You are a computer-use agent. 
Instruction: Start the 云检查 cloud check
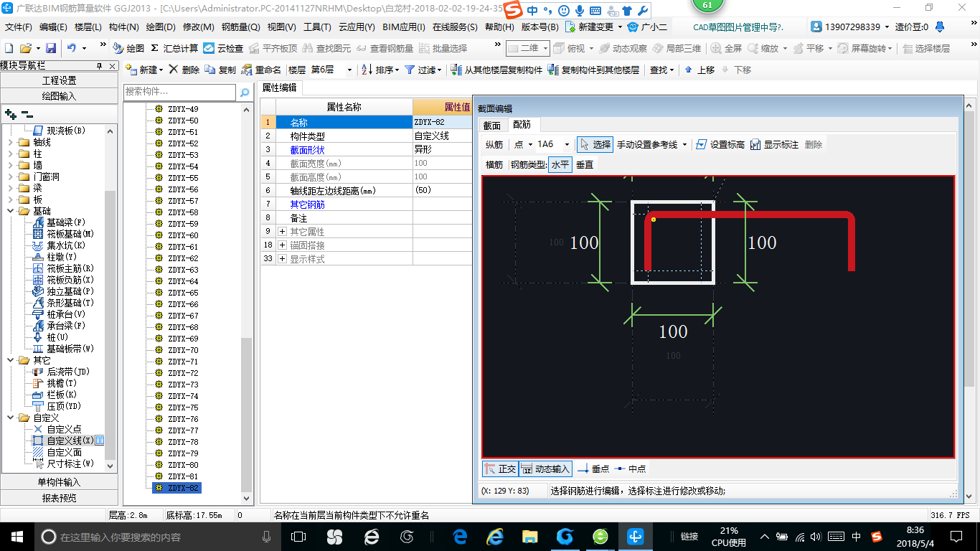[x=223, y=48]
